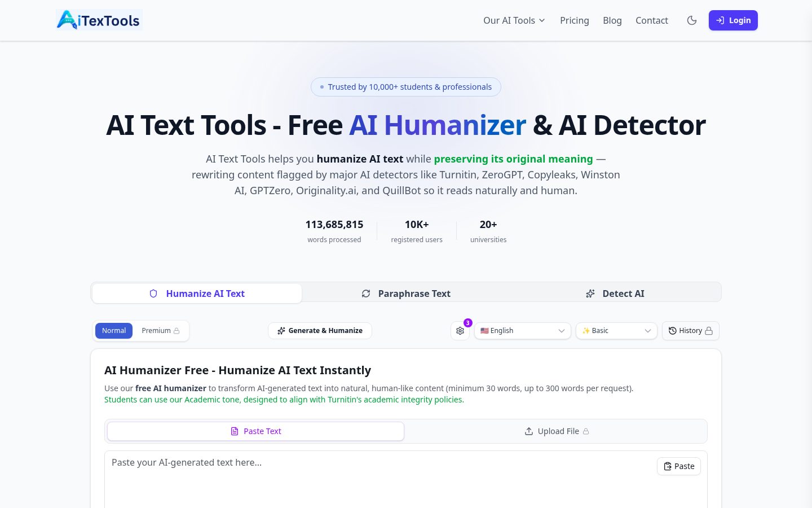Click the Academic tone Turnitin note text

[284, 400]
